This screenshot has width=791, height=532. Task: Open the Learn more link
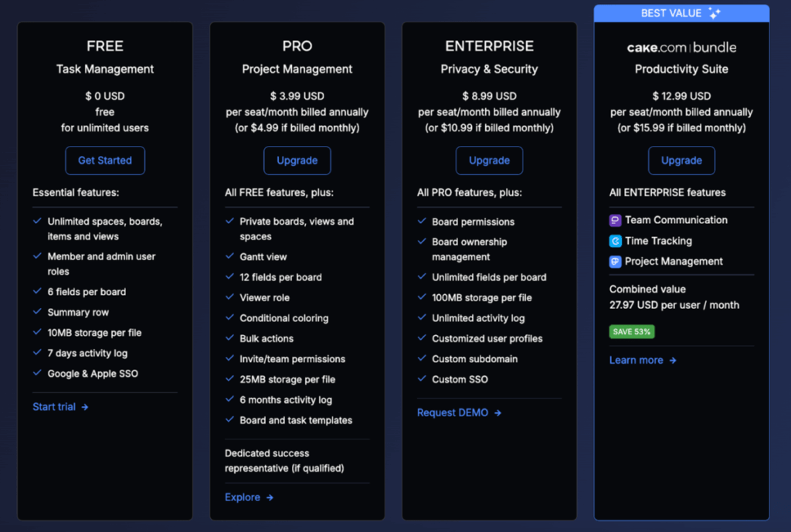[x=637, y=361]
